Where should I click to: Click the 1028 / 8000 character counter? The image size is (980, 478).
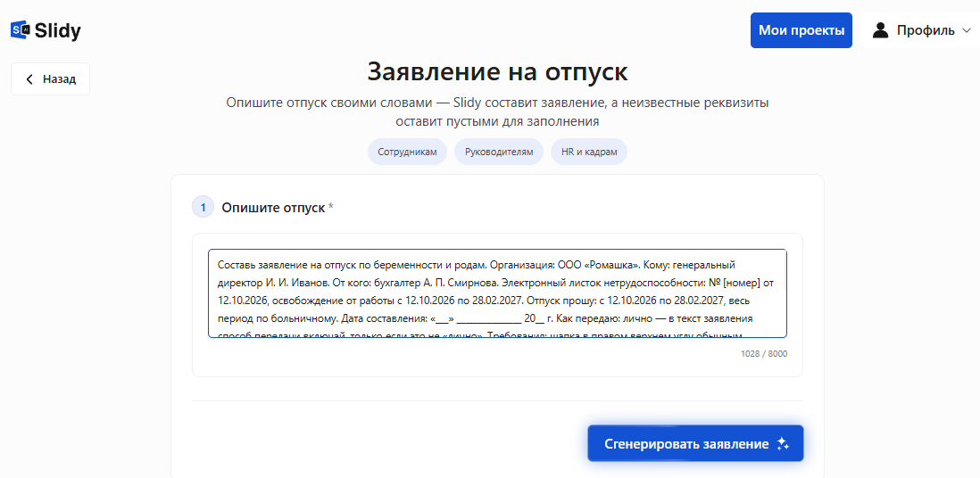coord(764,354)
